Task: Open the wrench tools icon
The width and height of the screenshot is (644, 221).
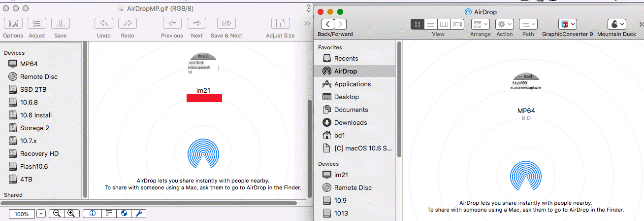Action: pyautogui.click(x=139, y=214)
